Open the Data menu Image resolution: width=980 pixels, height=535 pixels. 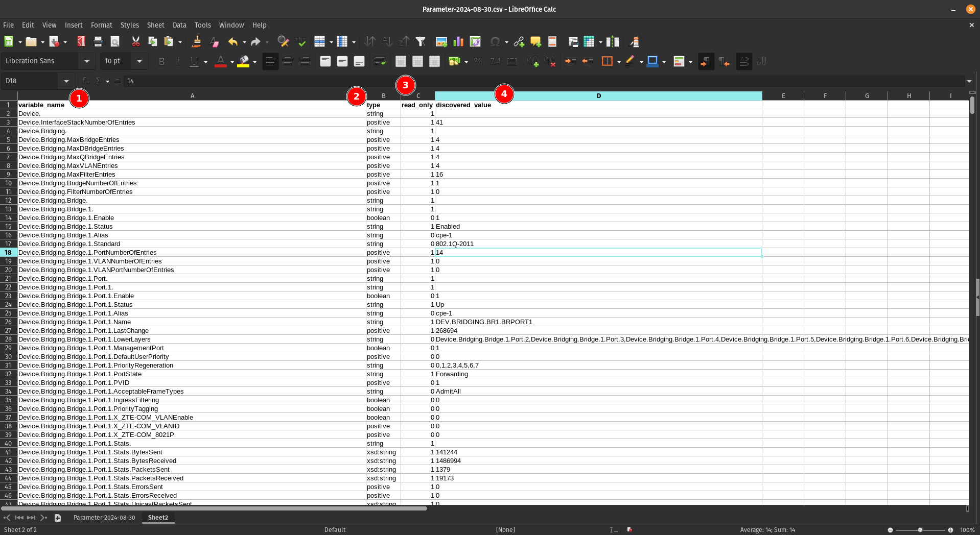[179, 25]
